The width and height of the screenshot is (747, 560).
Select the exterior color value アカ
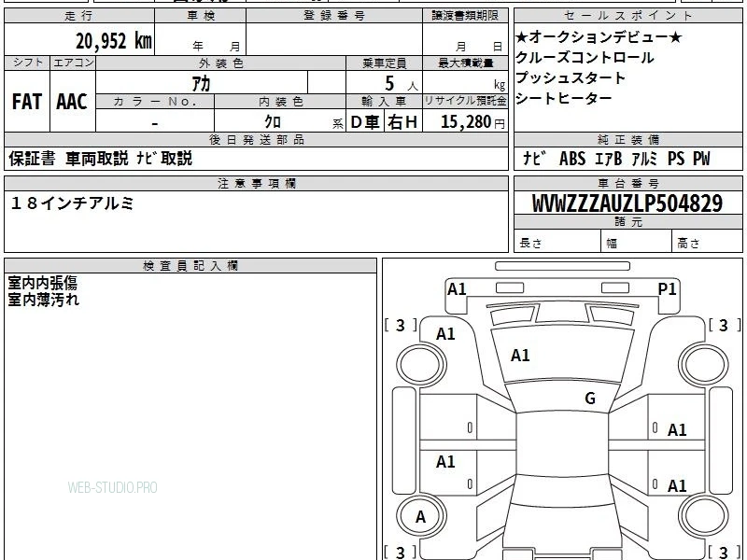[201, 83]
